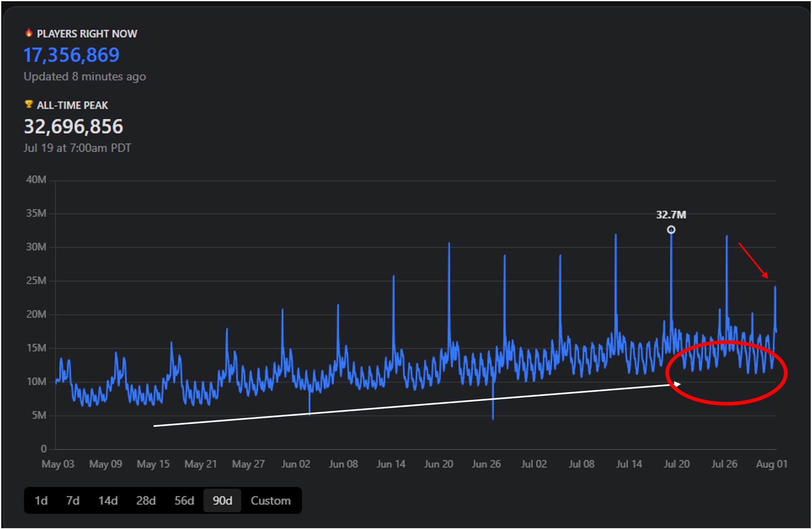Switch to the 7d range
Screen dimensions: 812x529
73,501
